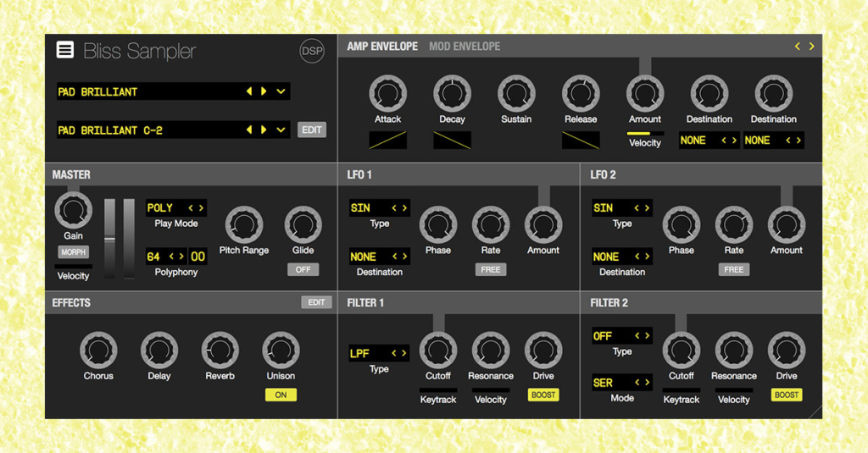
Task: Toggle the Filter 2 BOOST switch
Action: point(786,395)
